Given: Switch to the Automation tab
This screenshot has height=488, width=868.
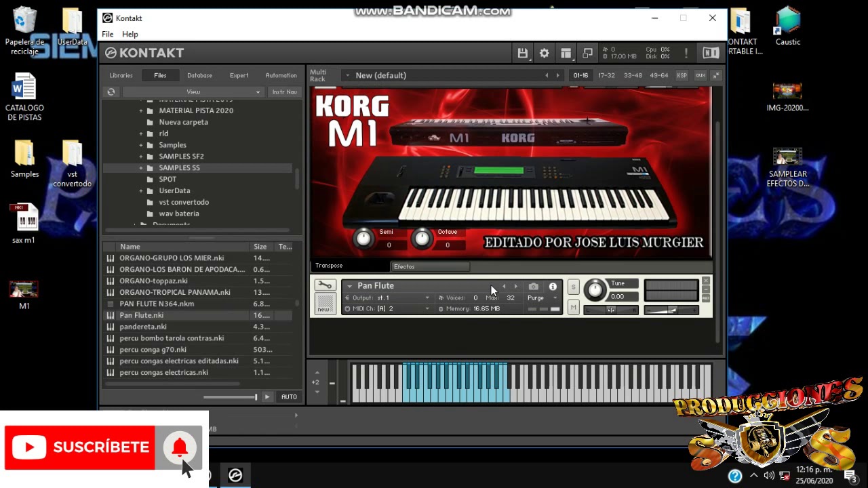Looking at the screenshot, I should [281, 75].
